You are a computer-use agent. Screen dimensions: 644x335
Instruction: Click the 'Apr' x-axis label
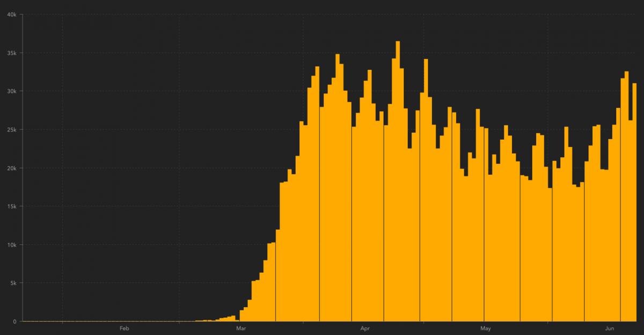click(x=365, y=328)
